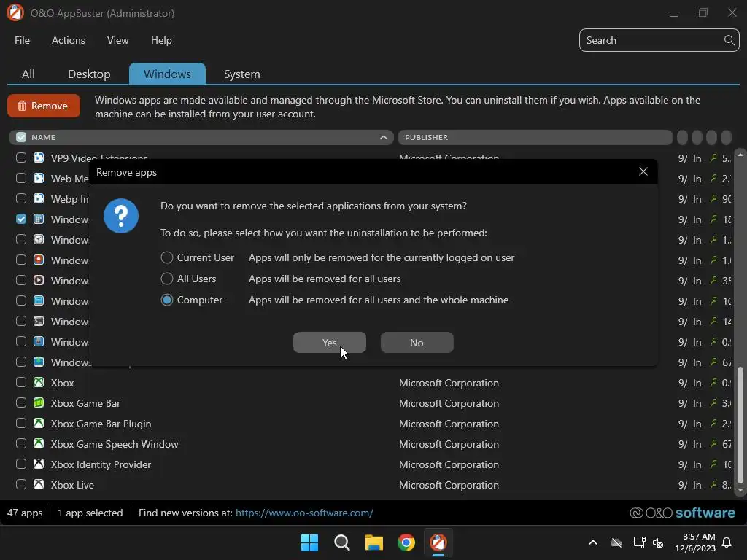Click the orange Remove button
Screen dimensions: 747x560
[44, 106]
